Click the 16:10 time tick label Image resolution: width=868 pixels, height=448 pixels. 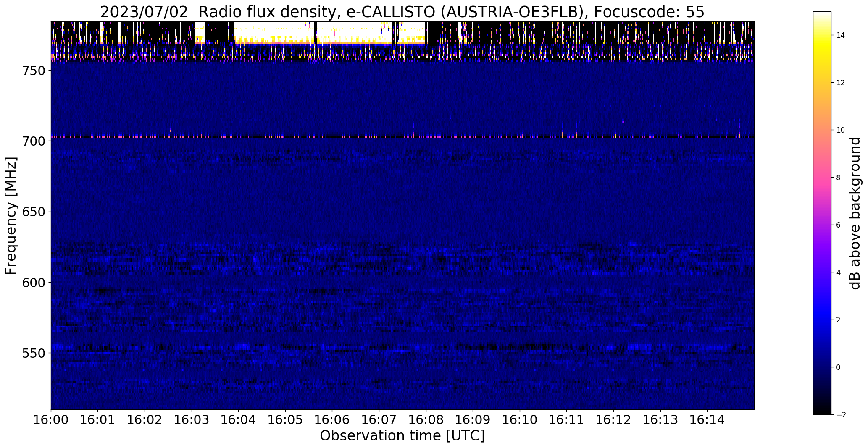[x=520, y=419]
